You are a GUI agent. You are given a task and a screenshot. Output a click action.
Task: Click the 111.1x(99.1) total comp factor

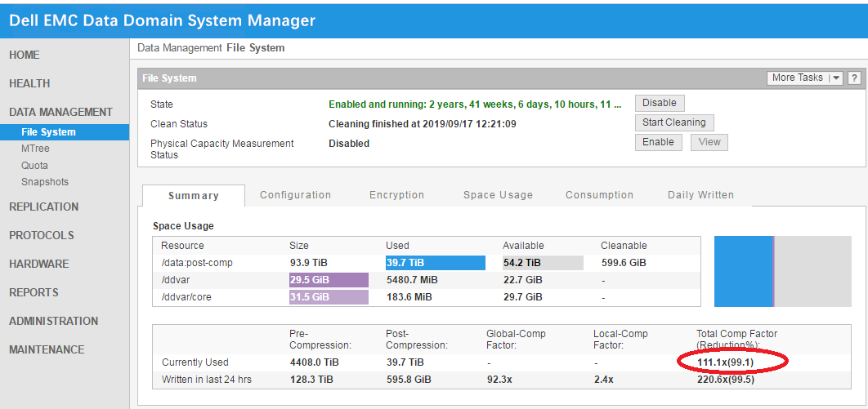[x=726, y=362]
